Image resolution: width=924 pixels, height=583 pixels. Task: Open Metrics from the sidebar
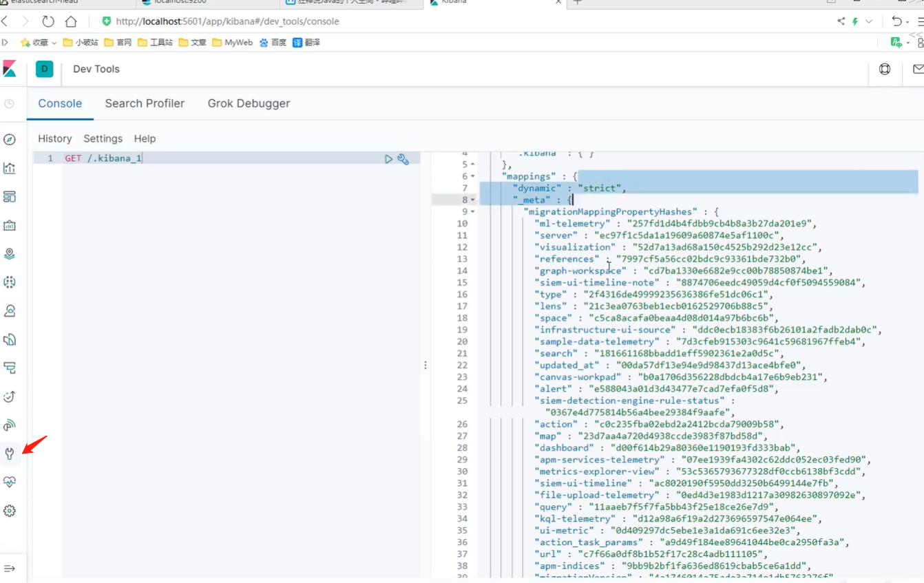10,311
